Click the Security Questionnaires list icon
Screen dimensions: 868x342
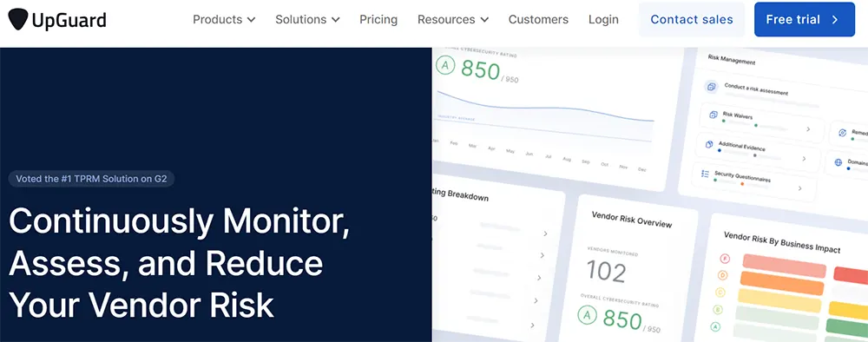[x=705, y=174]
